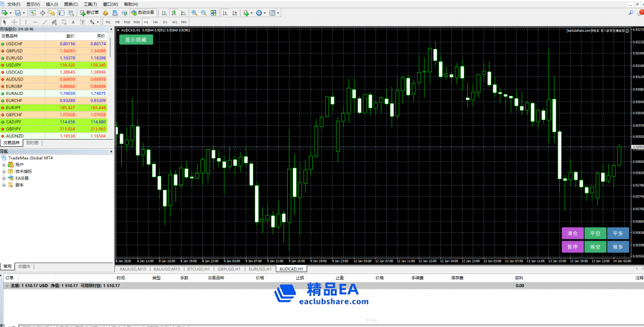This screenshot has width=644, height=327.
Task: Click the 显示隐藏 green button
Action: pos(136,39)
